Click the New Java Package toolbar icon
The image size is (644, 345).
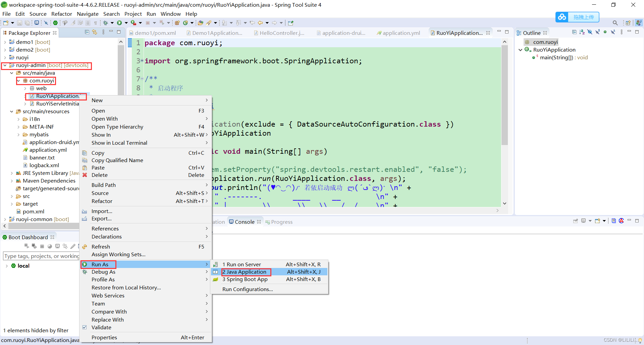coord(177,23)
